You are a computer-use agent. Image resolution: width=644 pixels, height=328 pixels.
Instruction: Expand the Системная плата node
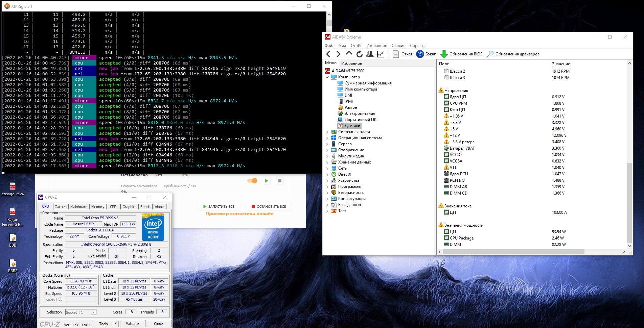pyautogui.click(x=327, y=132)
